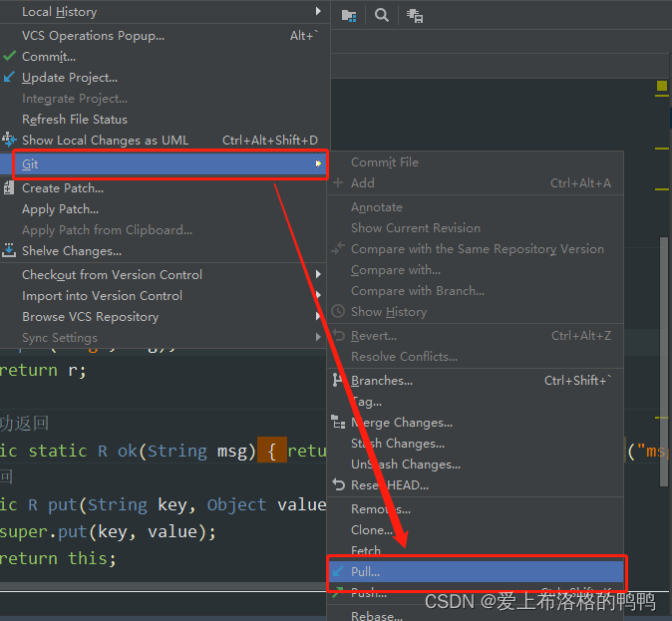
Task: Choose Create Patch... entry
Action: (165, 187)
